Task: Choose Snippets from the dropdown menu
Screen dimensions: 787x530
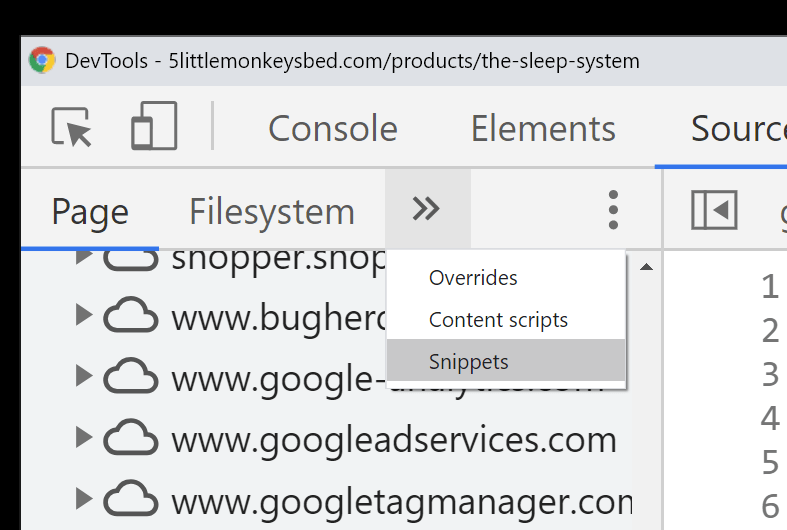Action: point(468,362)
